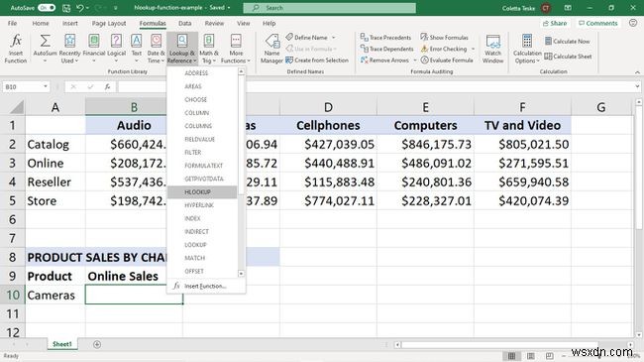Select cell containing Cellphones
The width and height of the screenshot is (644, 362).
[328, 126]
